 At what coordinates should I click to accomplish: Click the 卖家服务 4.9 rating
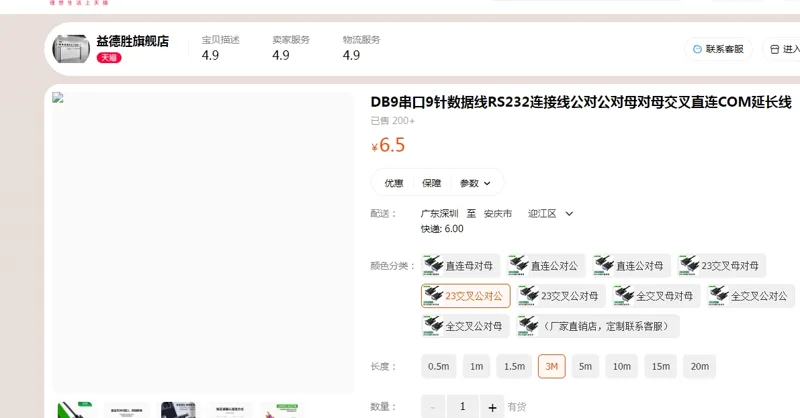tap(291, 48)
